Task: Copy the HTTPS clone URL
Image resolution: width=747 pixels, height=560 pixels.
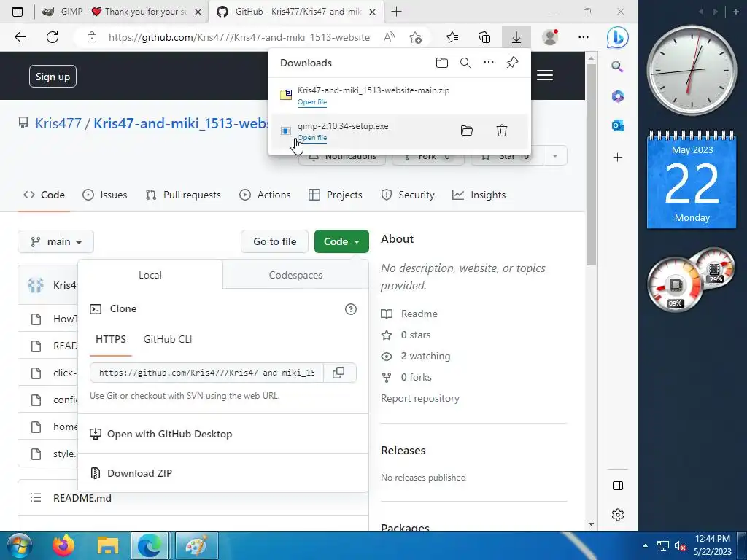Action: (338, 373)
